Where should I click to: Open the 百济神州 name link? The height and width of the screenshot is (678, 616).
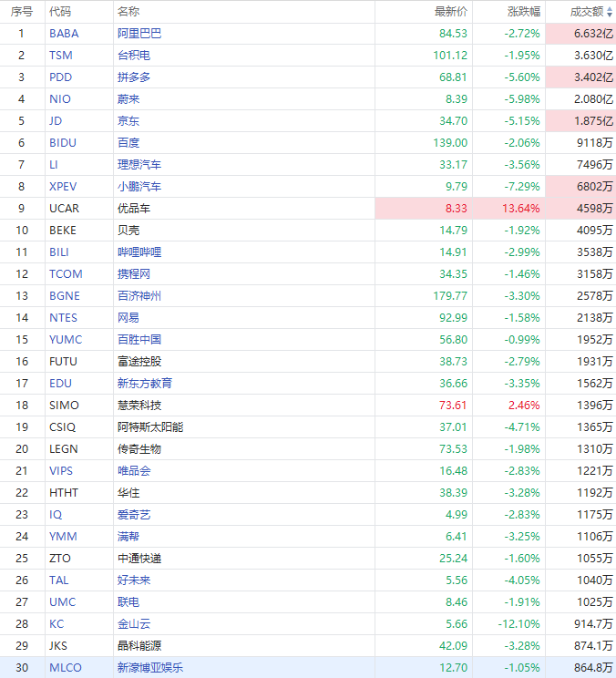139,296
